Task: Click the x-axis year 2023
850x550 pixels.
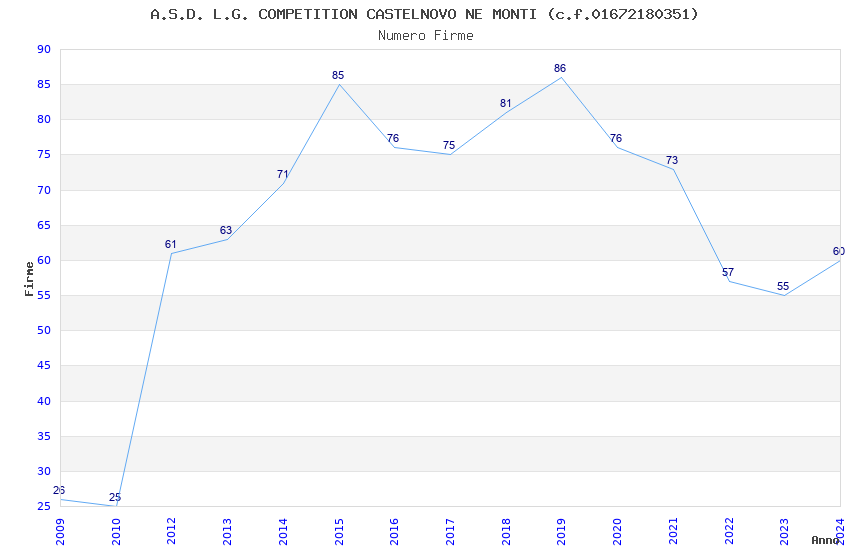Action: pyautogui.click(x=784, y=532)
